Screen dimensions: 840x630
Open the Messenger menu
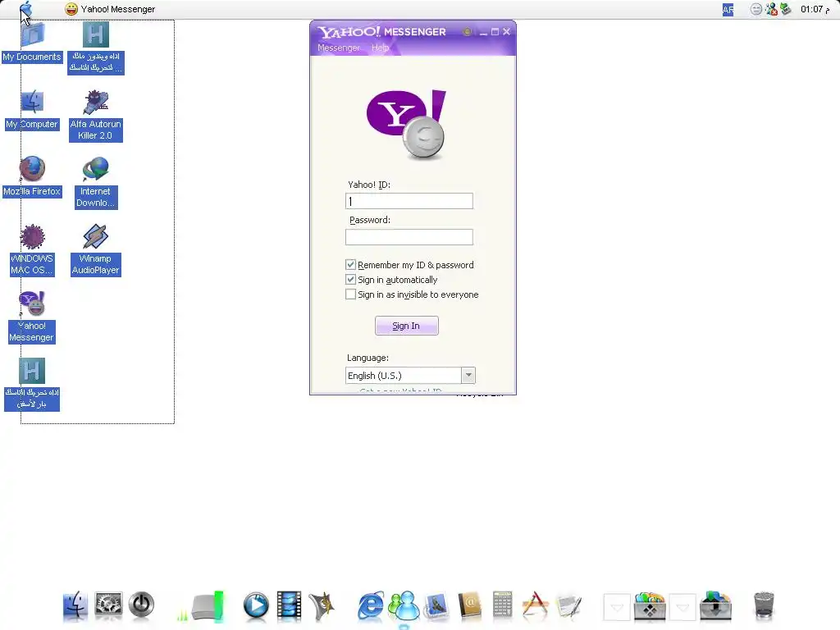[x=339, y=48]
